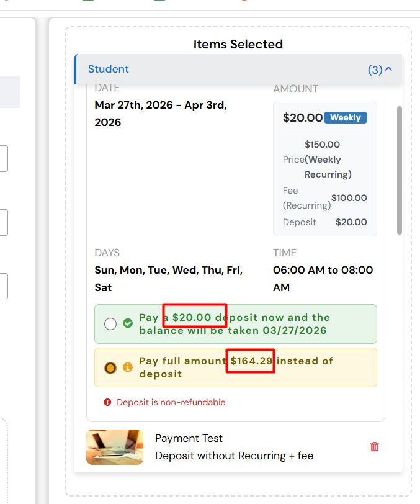Screen dimensions: 420x504
Task: Click the vertical scrollbar in items panel
Action: pos(400,169)
